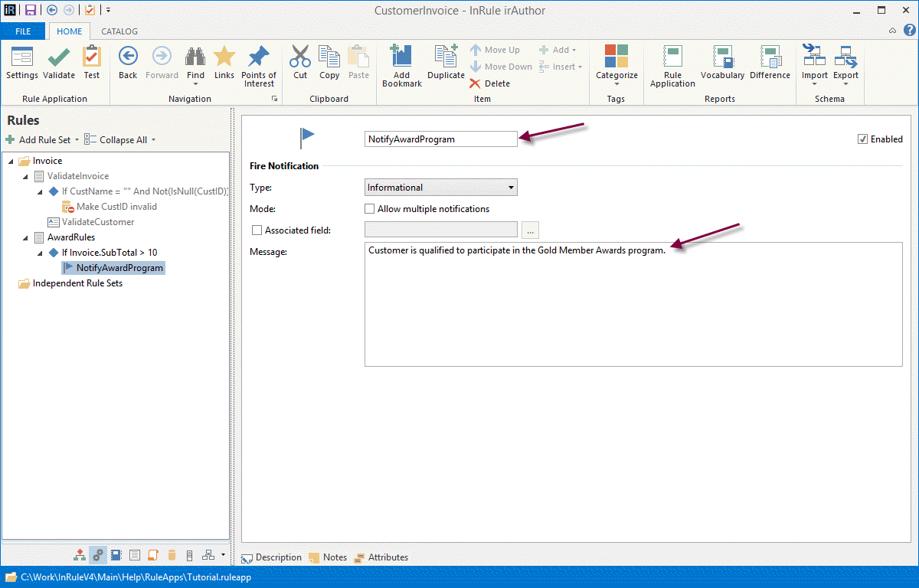Toggle the Enabled checkbox
The image size is (919, 588).
863,139
